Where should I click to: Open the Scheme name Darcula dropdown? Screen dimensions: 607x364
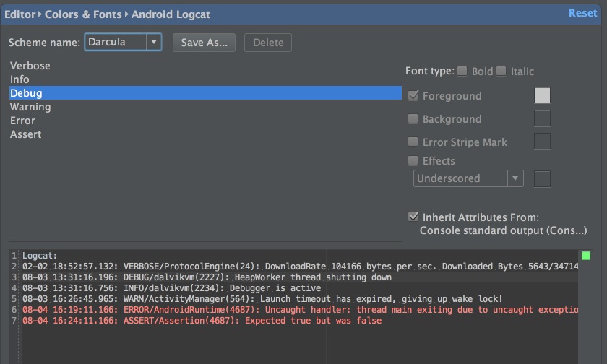pos(123,42)
